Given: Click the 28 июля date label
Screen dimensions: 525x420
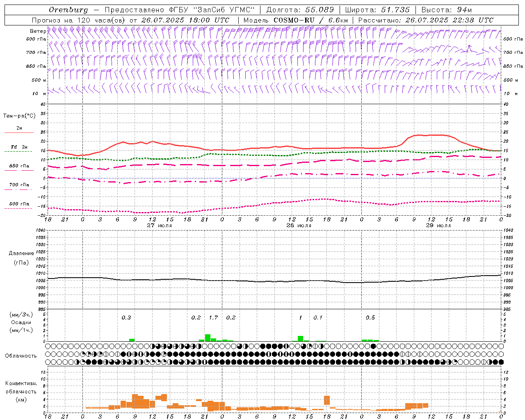Looking at the screenshot, I should (x=299, y=226).
